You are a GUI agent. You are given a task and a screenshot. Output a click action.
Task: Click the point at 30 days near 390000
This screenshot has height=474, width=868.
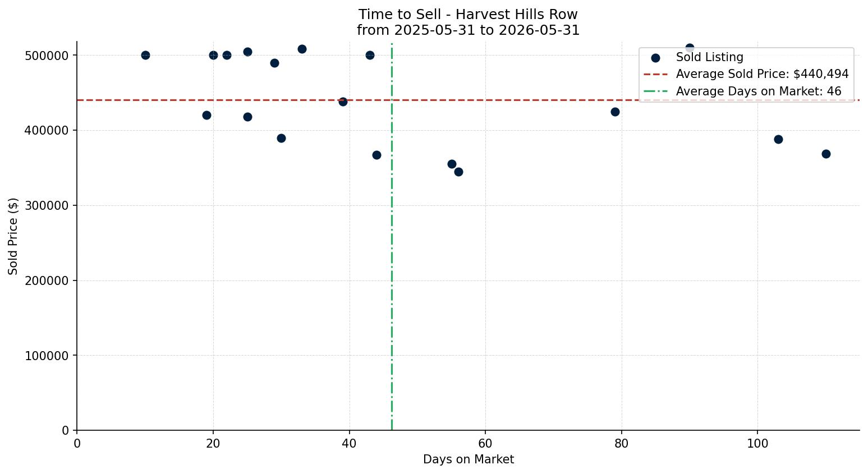(x=281, y=138)
